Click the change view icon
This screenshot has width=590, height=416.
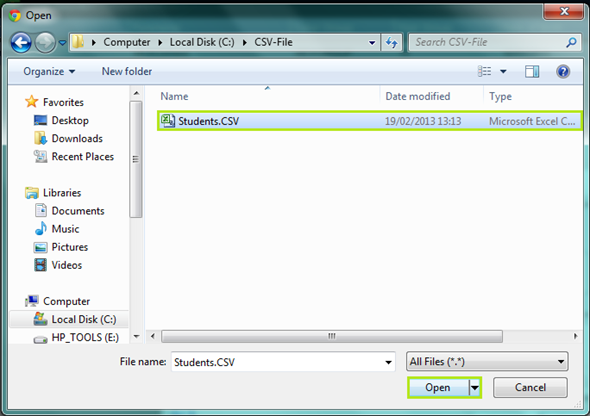(484, 71)
